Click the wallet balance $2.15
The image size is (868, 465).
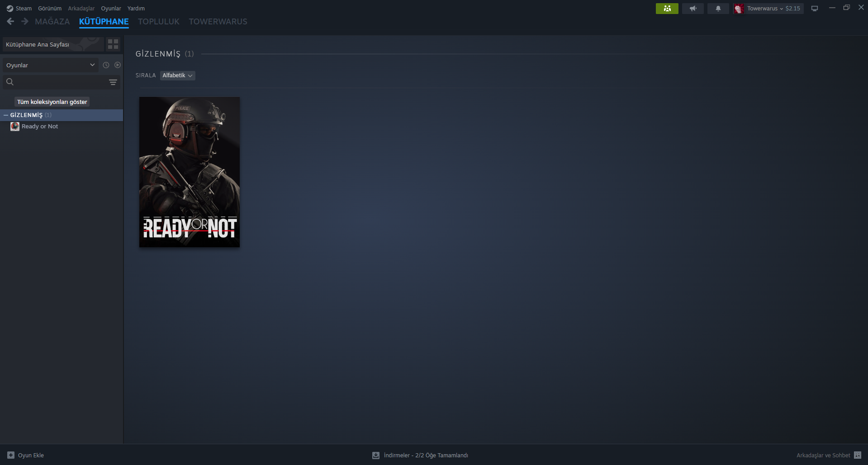(x=793, y=9)
